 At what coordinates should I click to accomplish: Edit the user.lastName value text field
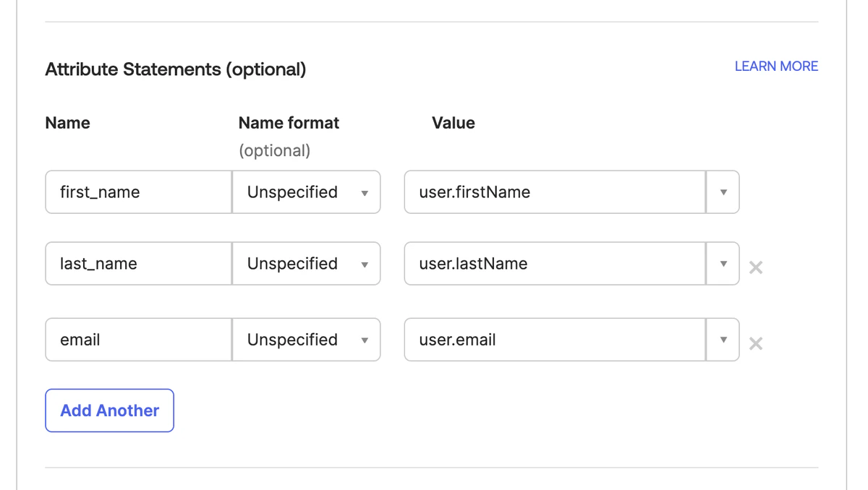pos(554,264)
